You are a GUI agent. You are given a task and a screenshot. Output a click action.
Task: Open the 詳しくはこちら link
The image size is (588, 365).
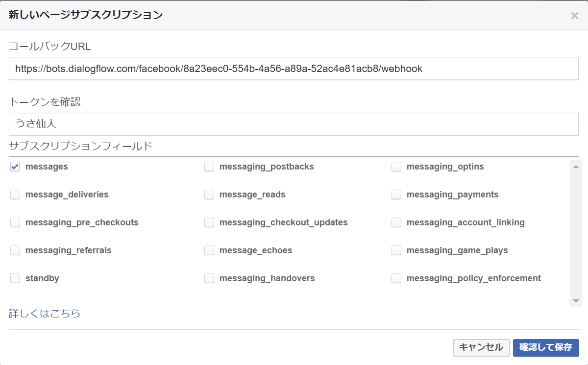point(45,314)
